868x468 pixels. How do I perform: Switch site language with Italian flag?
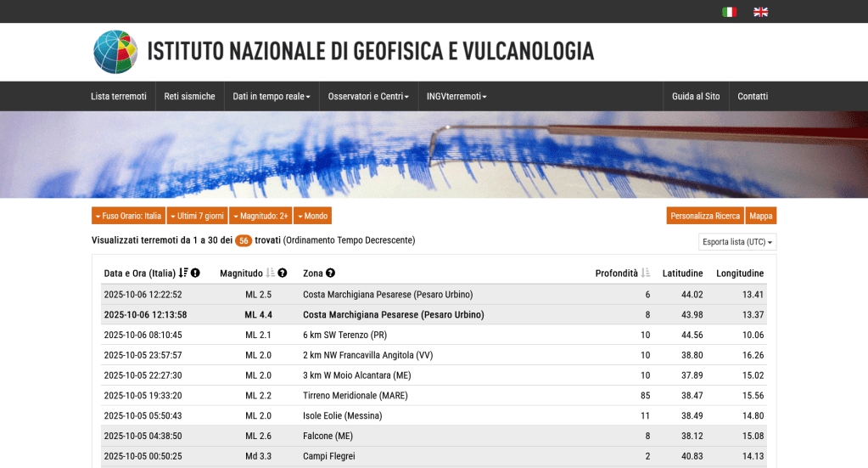(x=729, y=12)
